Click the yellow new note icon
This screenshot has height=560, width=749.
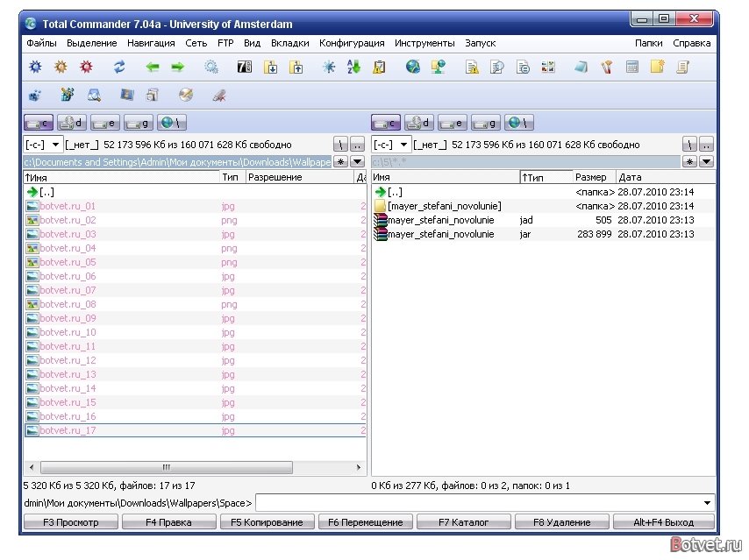point(657,67)
